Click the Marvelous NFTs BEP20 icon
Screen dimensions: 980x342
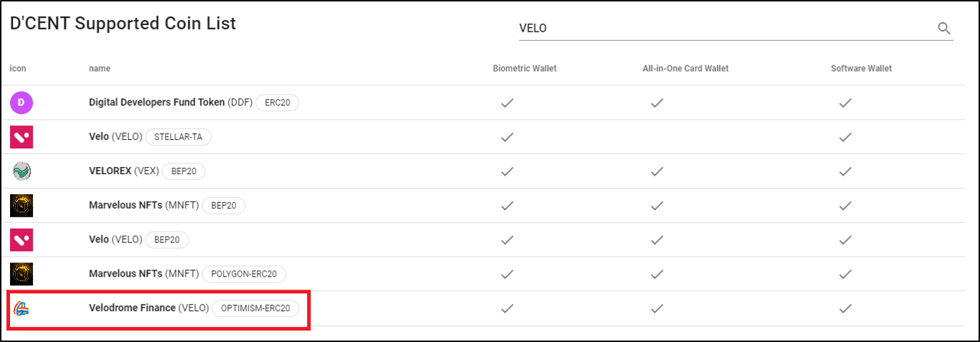[x=21, y=206]
